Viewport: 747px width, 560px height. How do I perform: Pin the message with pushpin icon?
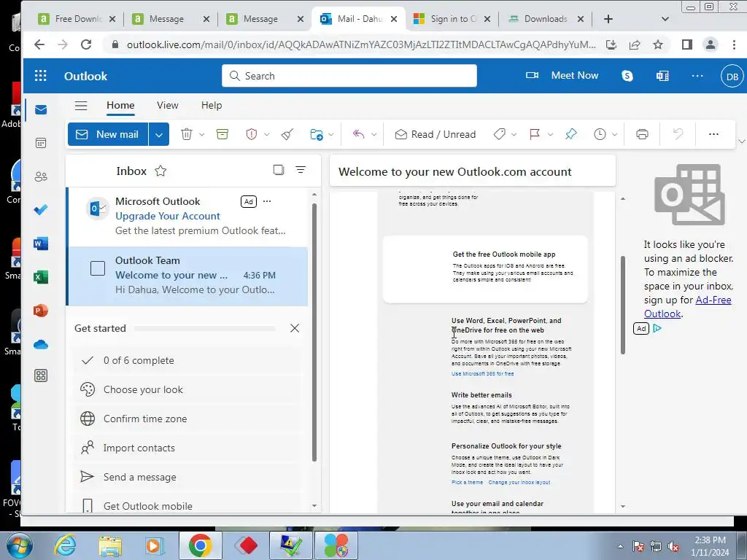pyautogui.click(x=570, y=134)
